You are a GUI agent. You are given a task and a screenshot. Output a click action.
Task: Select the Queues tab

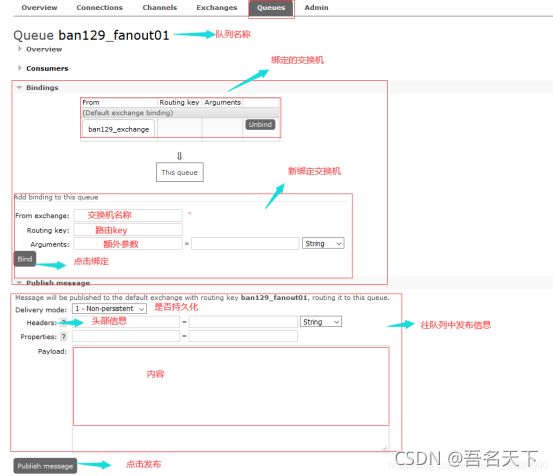271,8
